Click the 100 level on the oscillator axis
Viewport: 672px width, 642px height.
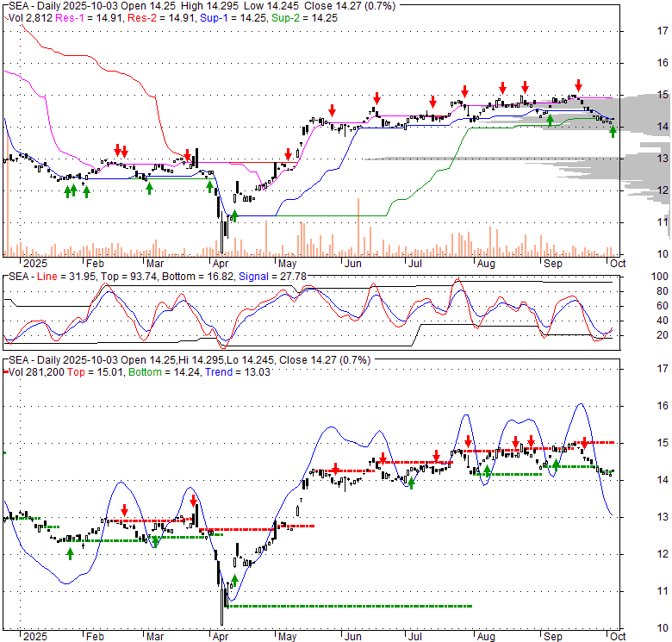click(x=660, y=277)
